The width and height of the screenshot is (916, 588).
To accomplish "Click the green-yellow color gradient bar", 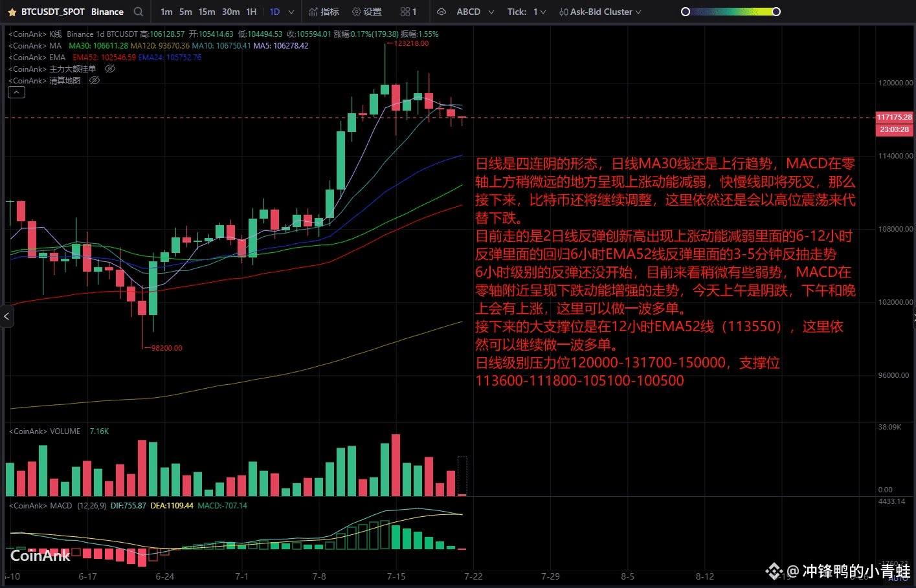I will [731, 12].
